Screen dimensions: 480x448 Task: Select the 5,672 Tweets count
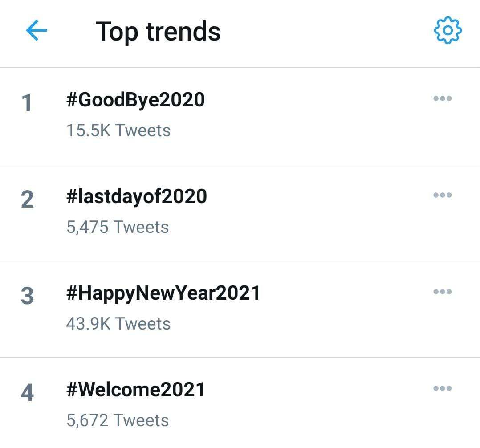pyautogui.click(x=118, y=420)
